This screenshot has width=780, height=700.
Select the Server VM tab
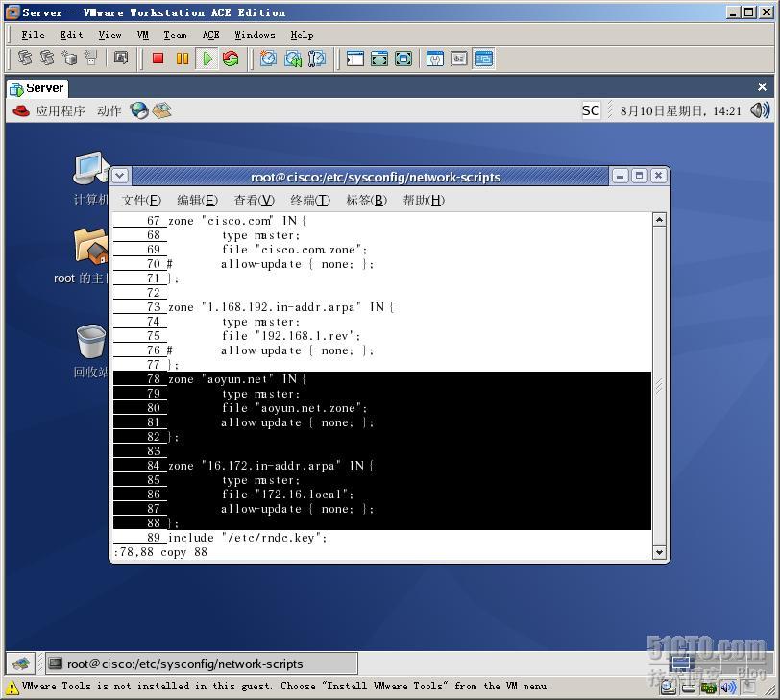(37, 88)
